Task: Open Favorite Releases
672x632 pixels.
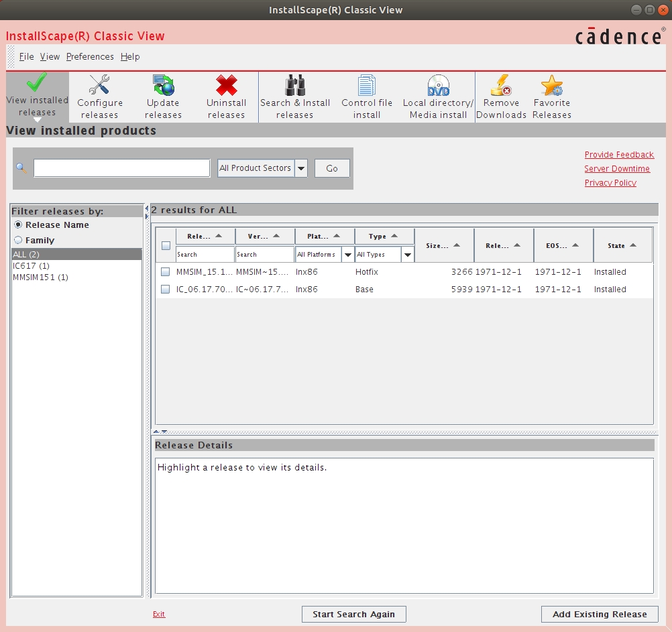Action: 551,97
